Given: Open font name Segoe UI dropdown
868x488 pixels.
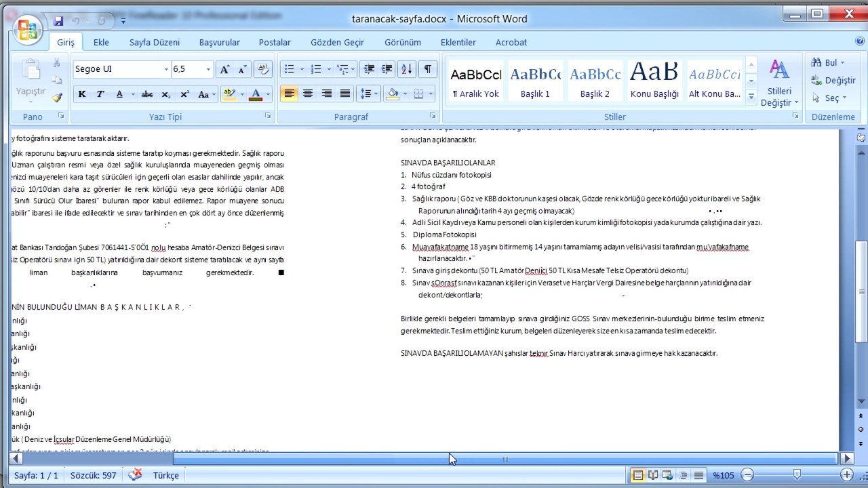Looking at the screenshot, I should click(x=166, y=69).
